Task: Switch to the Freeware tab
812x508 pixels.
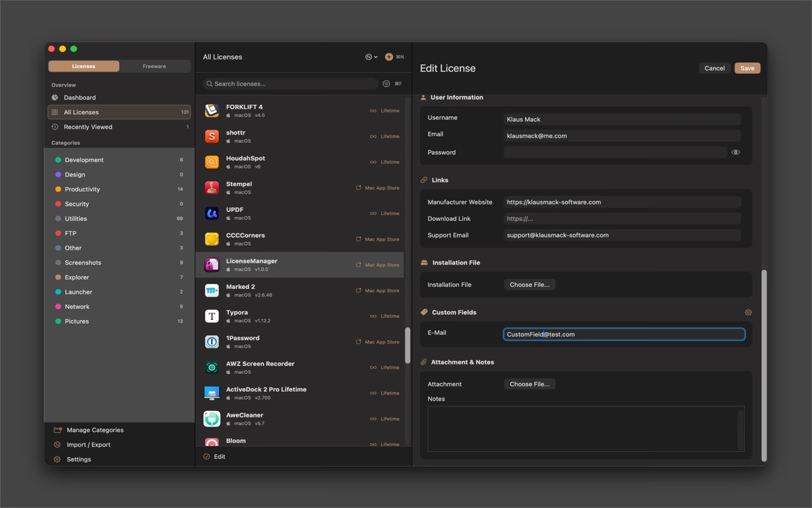Action: click(154, 66)
